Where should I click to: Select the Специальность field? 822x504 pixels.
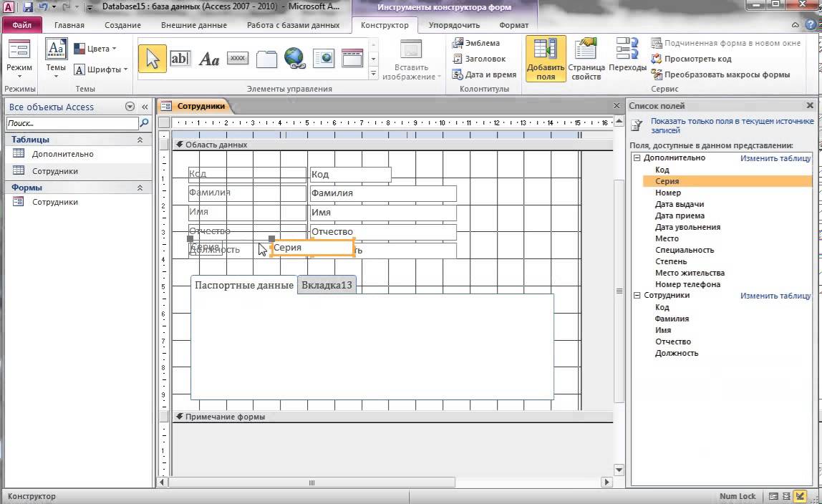(685, 251)
